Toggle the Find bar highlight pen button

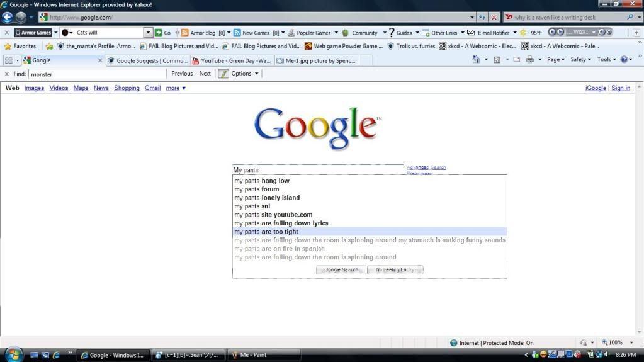(x=223, y=74)
